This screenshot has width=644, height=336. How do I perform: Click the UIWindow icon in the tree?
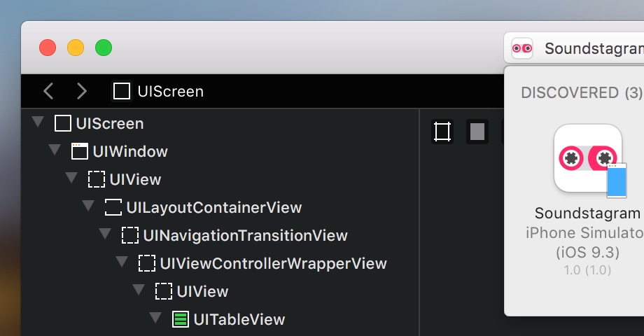[80, 152]
